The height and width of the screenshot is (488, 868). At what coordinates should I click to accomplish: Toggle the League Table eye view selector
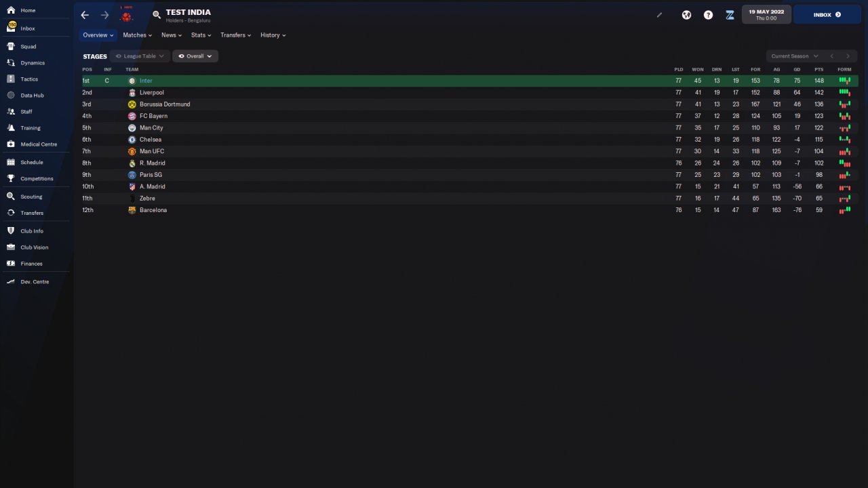click(x=140, y=56)
